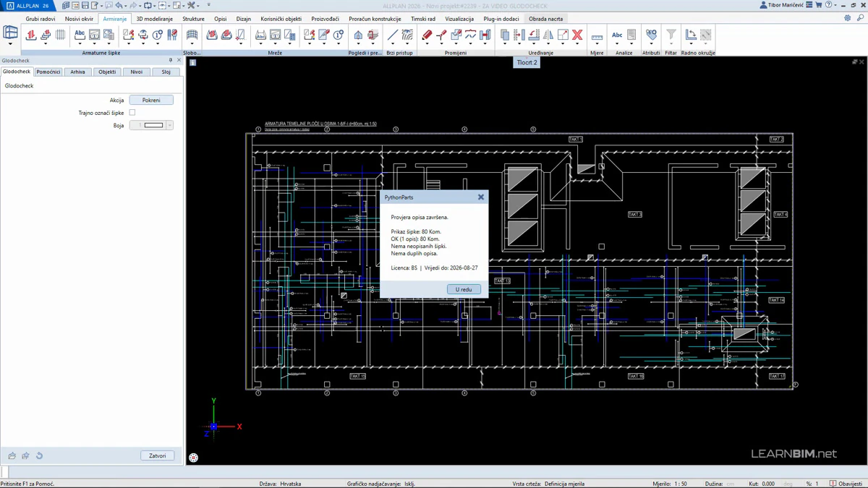Select the line tool in Brzi pristup
Viewport: 868px width, 488px height.
tap(392, 34)
